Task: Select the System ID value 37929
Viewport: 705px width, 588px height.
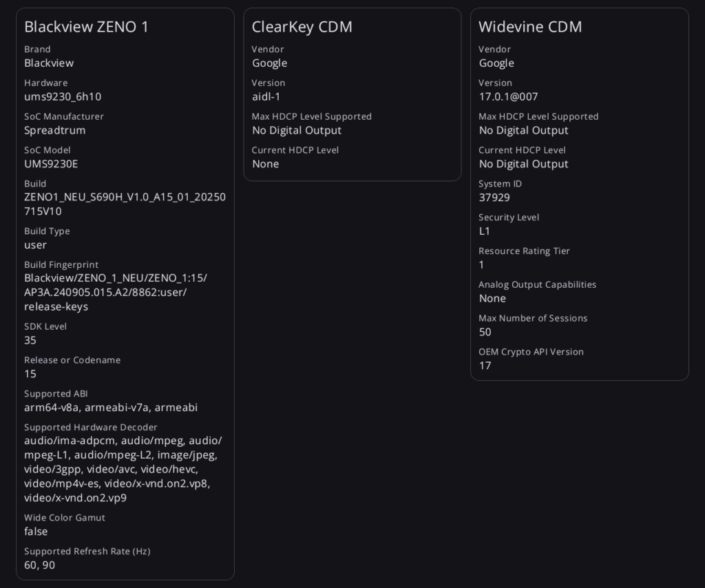Action: pyautogui.click(x=494, y=198)
